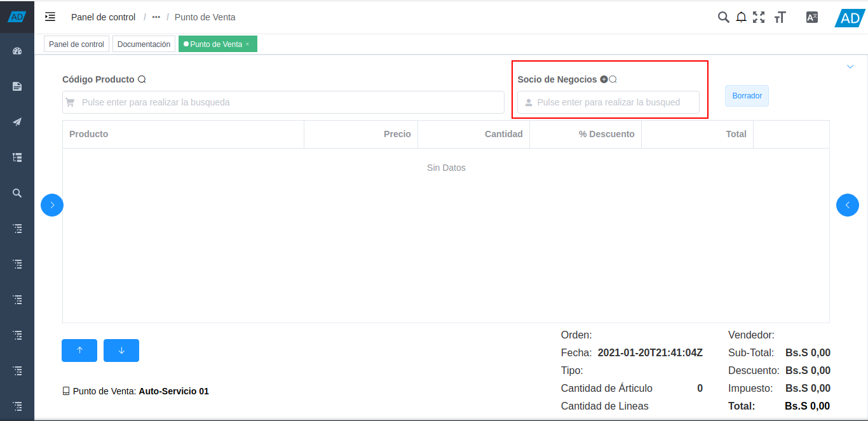Click the Descuento amount Bs.S 0,00

click(808, 370)
